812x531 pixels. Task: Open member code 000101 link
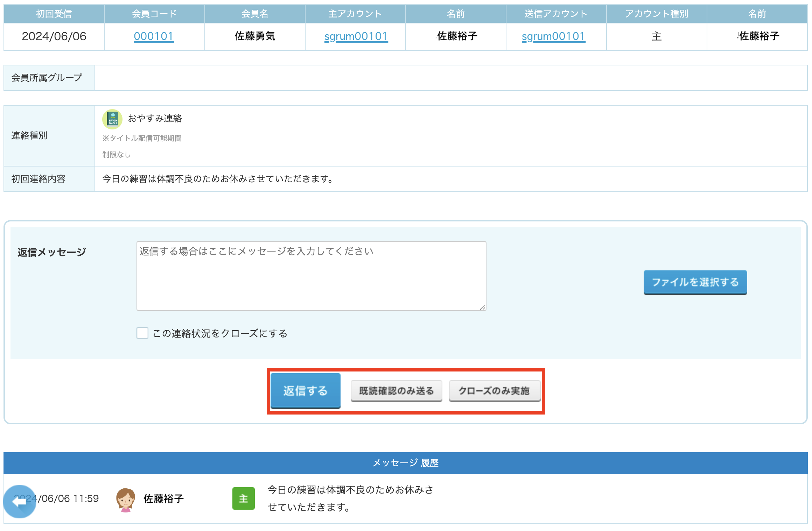pos(154,36)
